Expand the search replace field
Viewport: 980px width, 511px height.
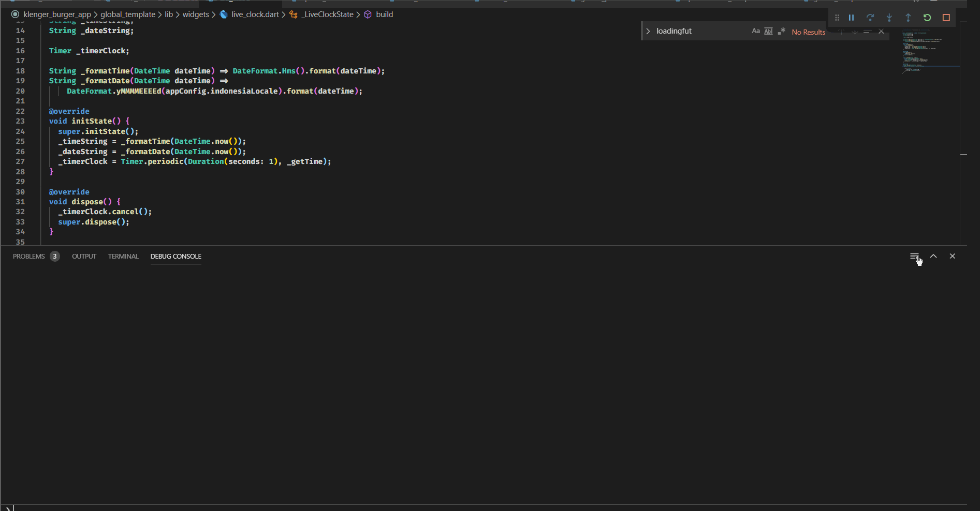point(648,31)
